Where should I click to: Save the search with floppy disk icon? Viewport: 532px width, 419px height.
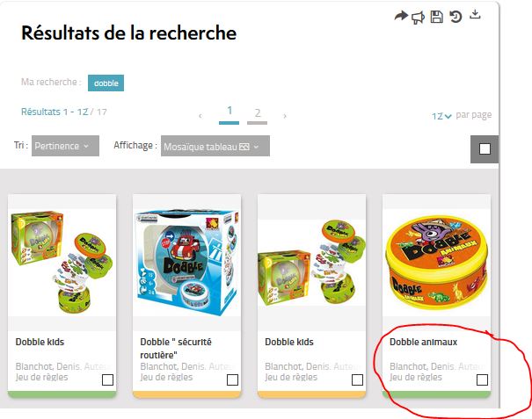click(437, 17)
